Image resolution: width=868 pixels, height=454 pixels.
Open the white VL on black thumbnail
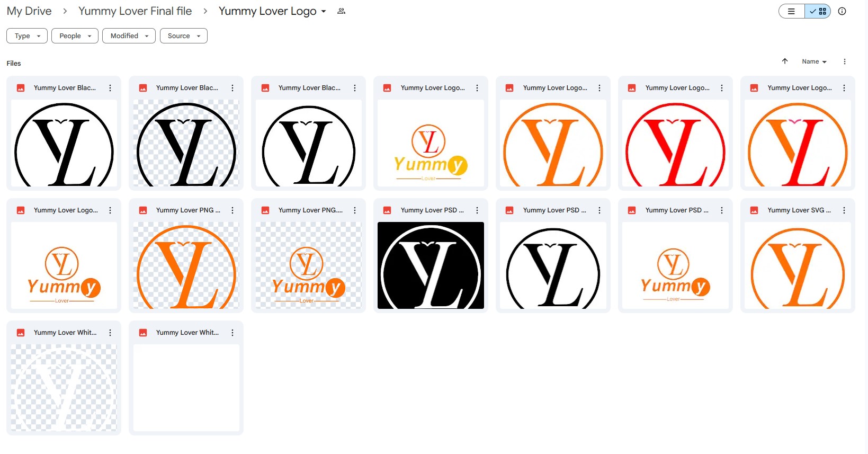click(x=431, y=265)
